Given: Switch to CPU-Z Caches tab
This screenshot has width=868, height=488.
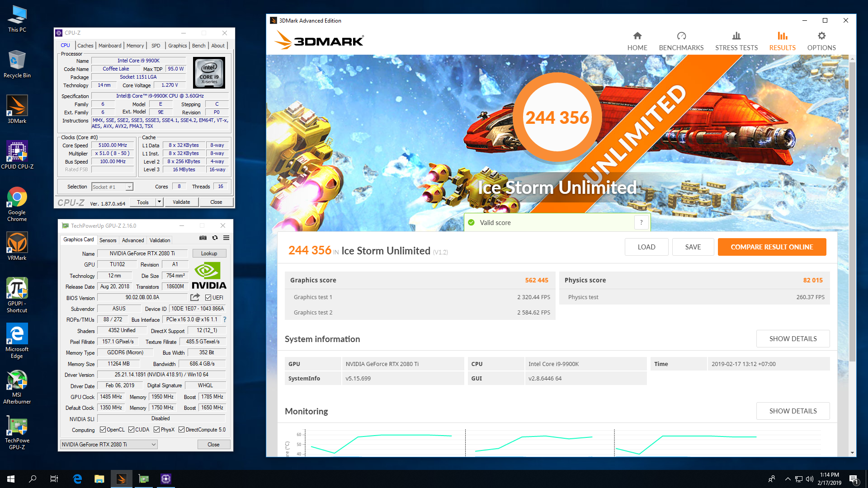Looking at the screenshot, I should [85, 46].
